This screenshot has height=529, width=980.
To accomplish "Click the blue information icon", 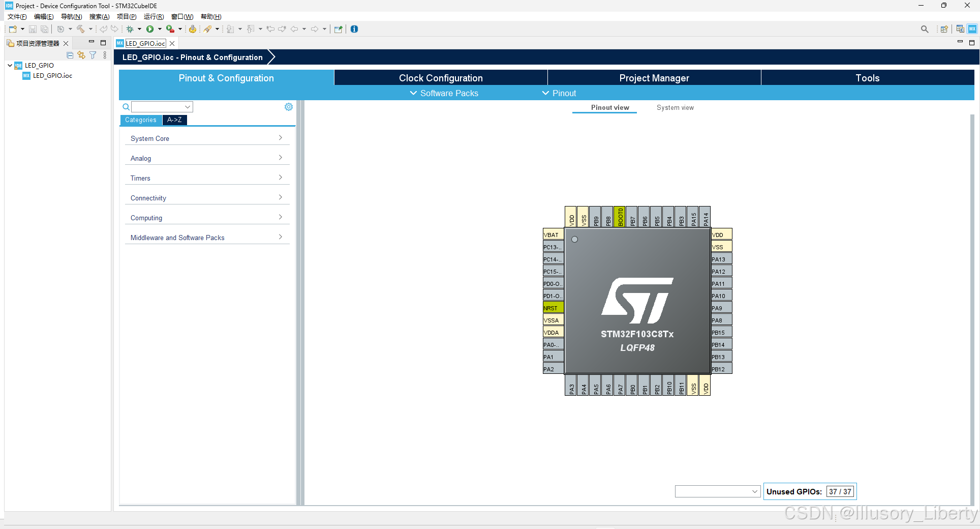I will point(354,29).
